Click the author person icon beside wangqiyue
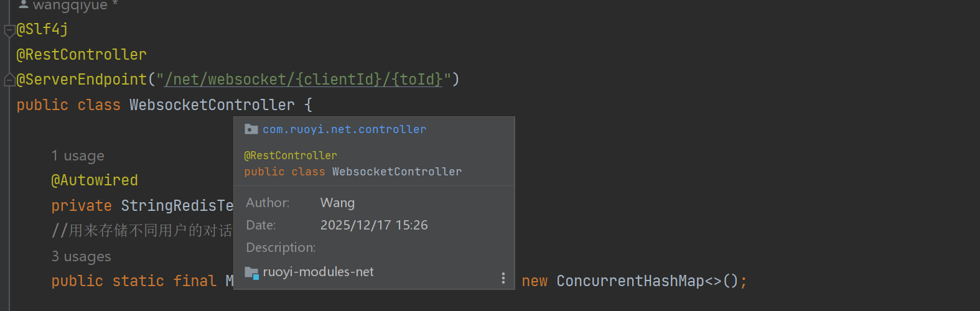Image resolution: width=980 pixels, height=311 pixels. point(24,5)
